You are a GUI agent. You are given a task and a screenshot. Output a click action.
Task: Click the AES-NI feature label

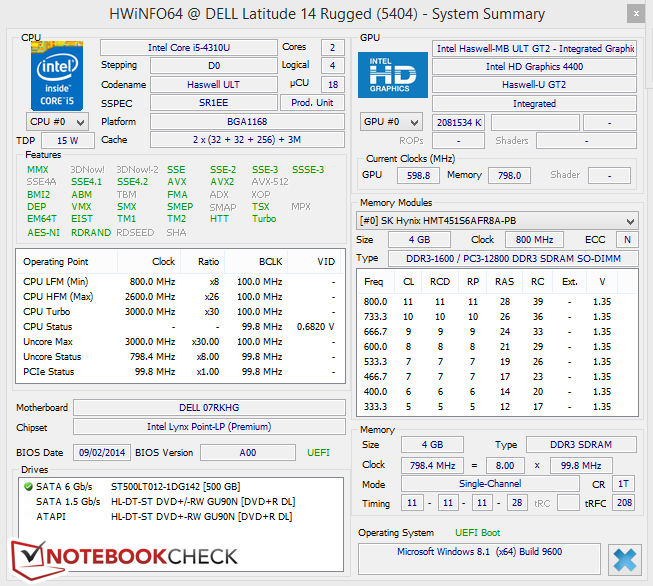point(43,232)
